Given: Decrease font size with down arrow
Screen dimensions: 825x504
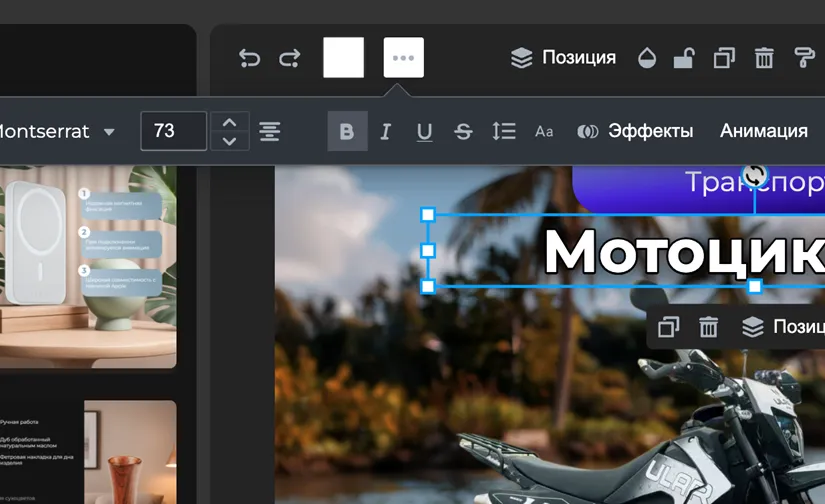Looking at the screenshot, I should [230, 141].
